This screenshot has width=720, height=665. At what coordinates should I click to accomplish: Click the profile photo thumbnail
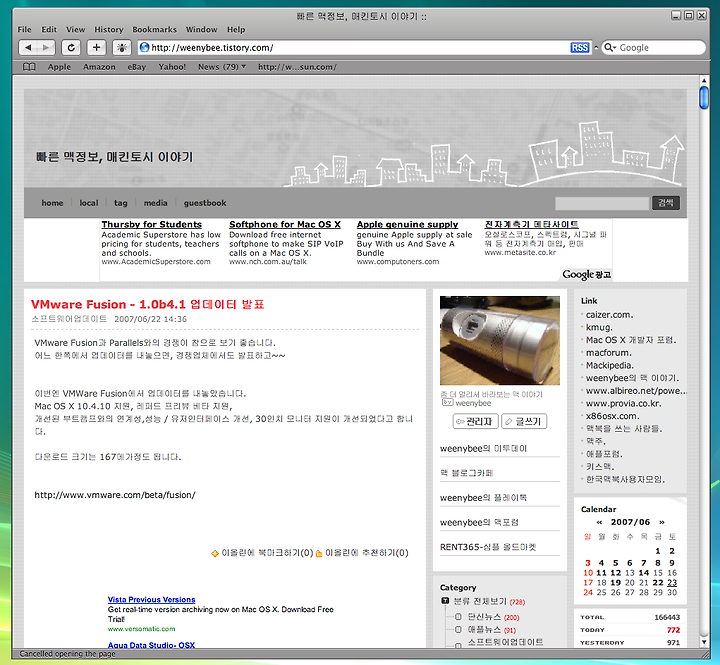click(500, 340)
